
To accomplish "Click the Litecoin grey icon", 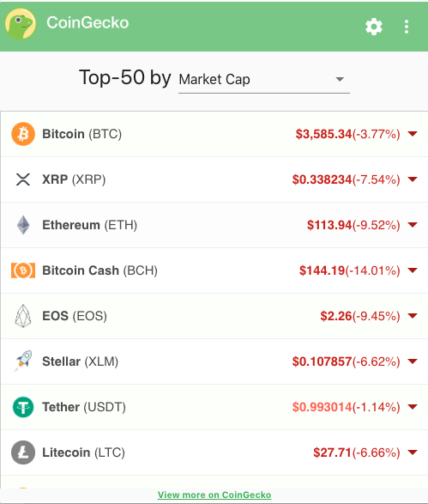I will (x=23, y=452).
